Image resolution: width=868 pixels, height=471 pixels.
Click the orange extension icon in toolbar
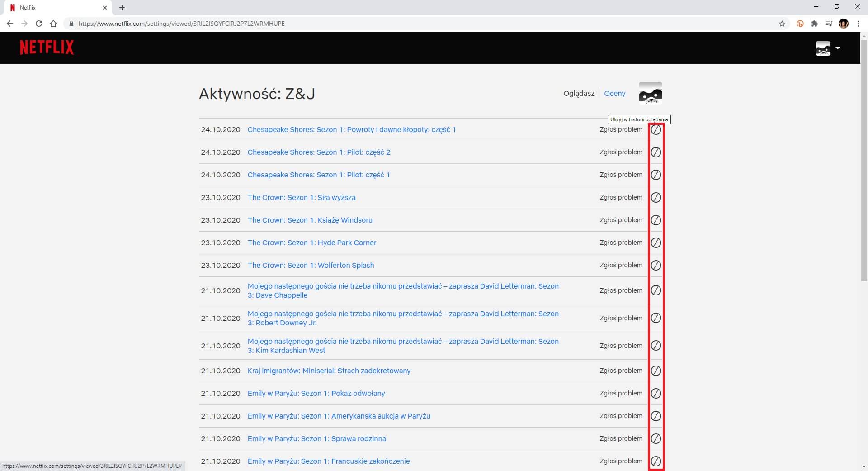[800, 24]
